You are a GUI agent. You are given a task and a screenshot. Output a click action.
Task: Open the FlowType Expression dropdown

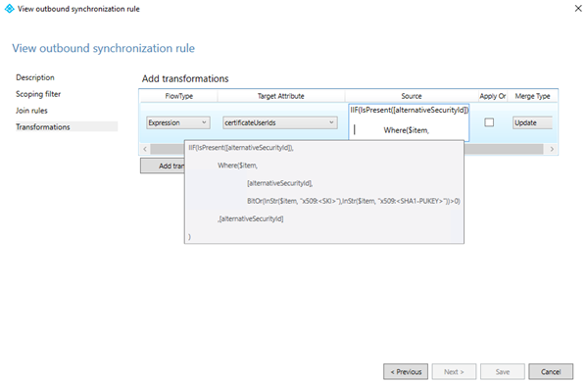(x=178, y=122)
